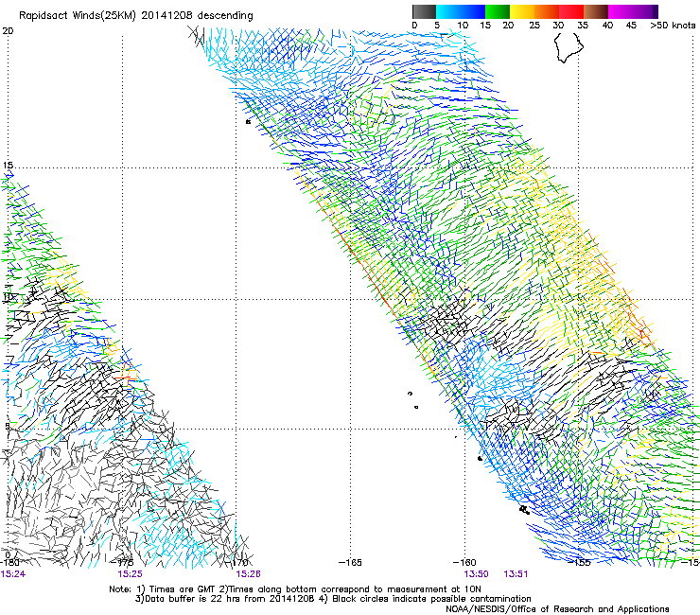Click the '15:24' purple time label

tap(13, 574)
